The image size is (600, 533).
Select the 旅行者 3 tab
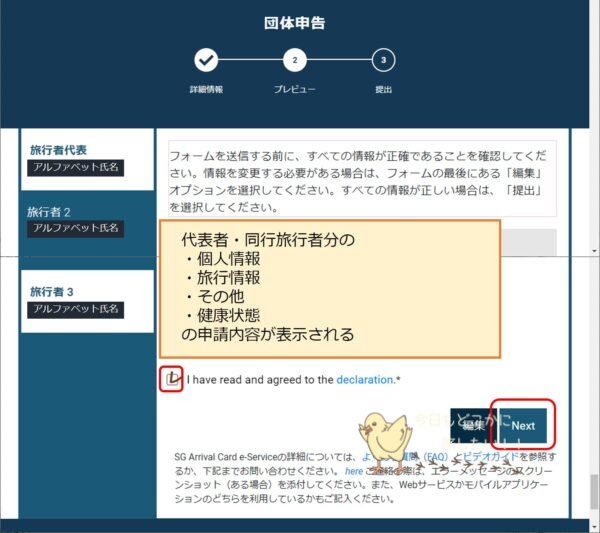tap(87, 301)
